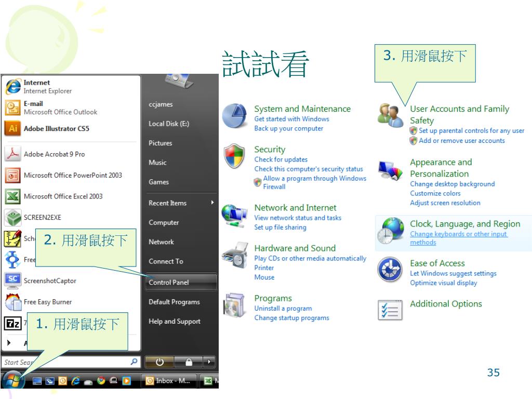Launch SCREEN2EXE program

click(x=71, y=218)
